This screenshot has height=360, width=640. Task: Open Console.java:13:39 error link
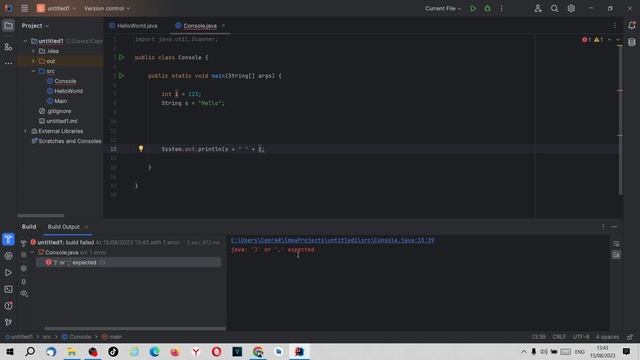pos(333,240)
